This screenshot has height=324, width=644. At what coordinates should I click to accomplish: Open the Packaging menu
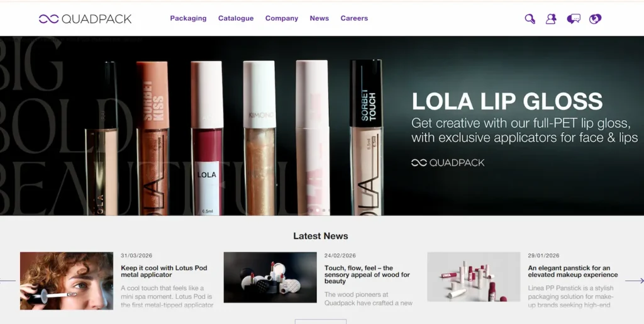(x=188, y=18)
